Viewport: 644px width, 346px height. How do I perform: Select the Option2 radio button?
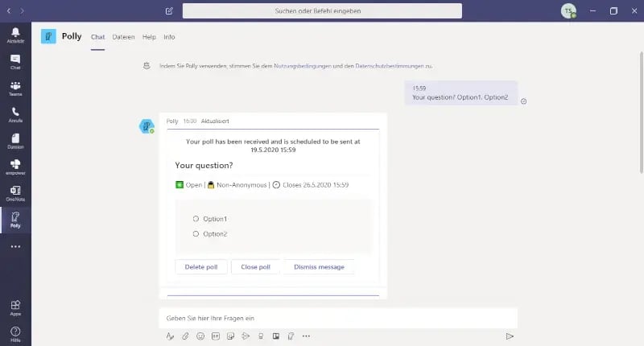[x=196, y=234]
